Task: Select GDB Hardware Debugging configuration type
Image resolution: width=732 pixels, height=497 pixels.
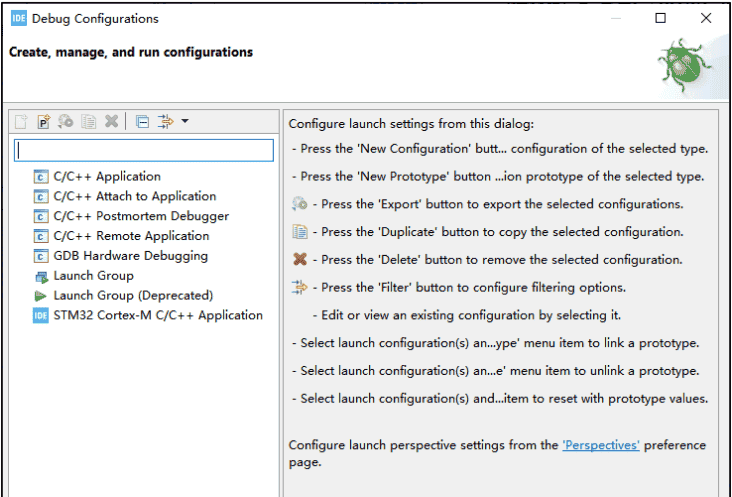Action: 130,256
